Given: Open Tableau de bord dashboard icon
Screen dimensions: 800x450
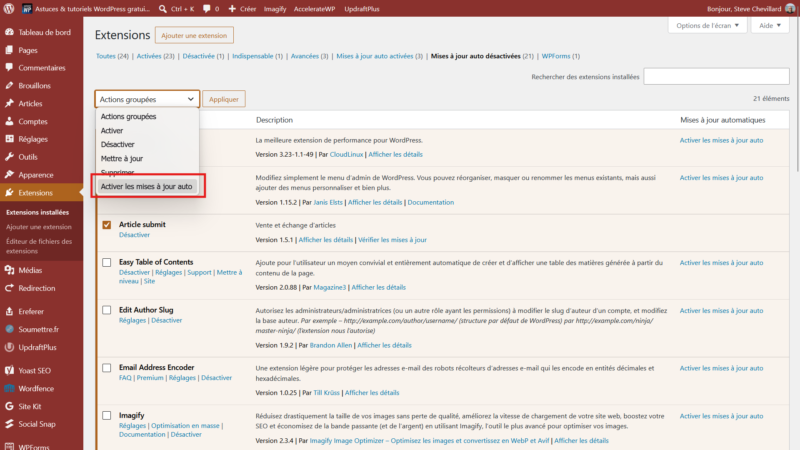Looking at the screenshot, I should click(9, 32).
